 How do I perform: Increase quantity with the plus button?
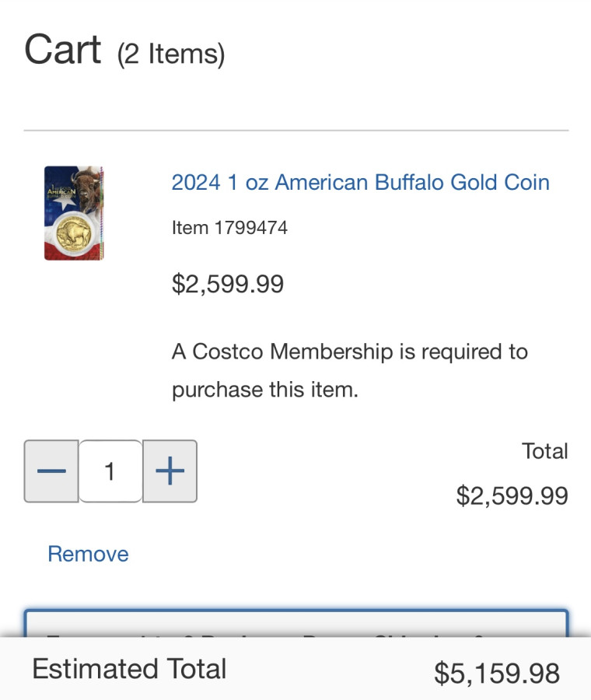(170, 471)
